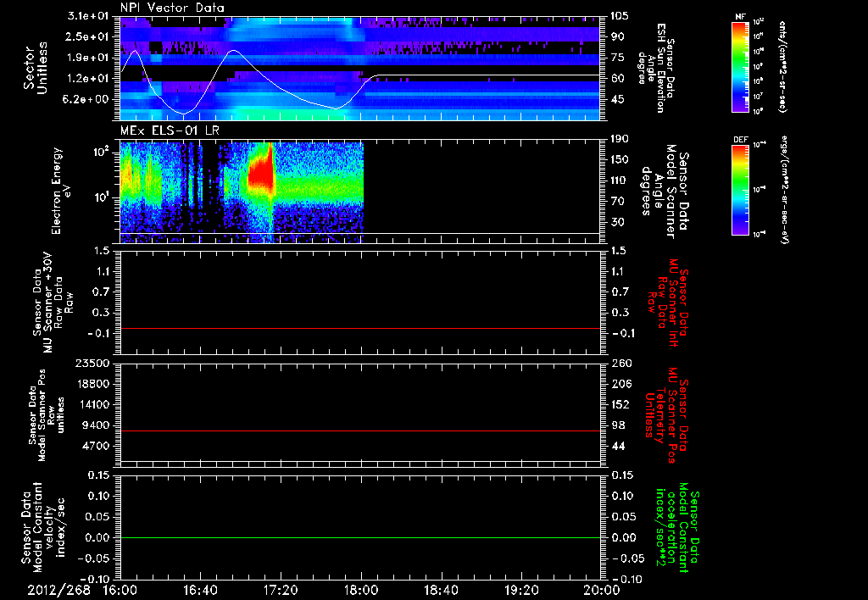Click the 152 telemetry axis value
The width and height of the screenshot is (868, 600).
[620, 404]
